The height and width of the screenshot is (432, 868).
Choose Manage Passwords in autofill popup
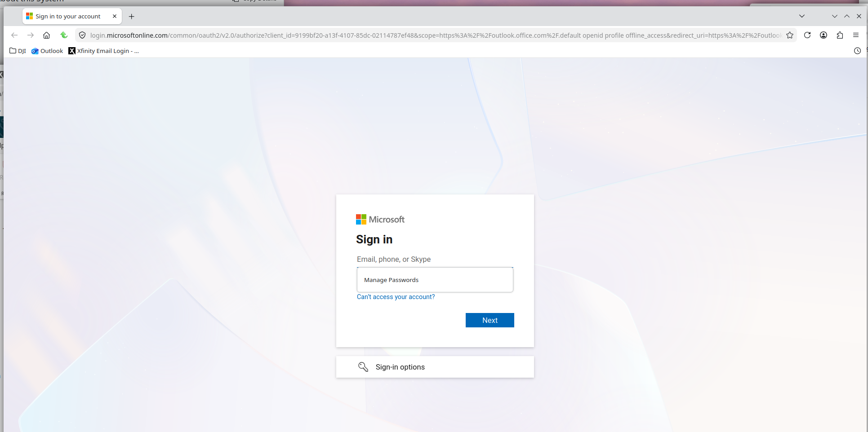[x=435, y=280]
